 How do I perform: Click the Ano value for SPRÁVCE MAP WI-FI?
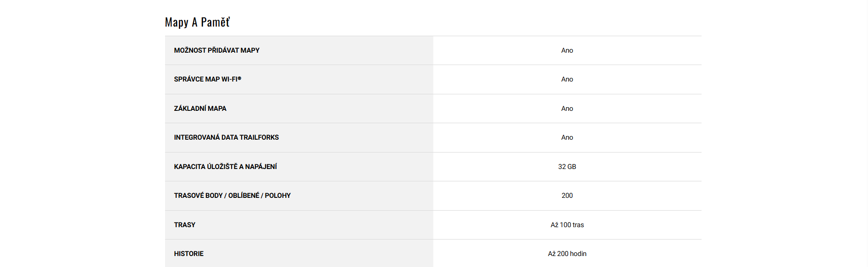pyautogui.click(x=567, y=79)
